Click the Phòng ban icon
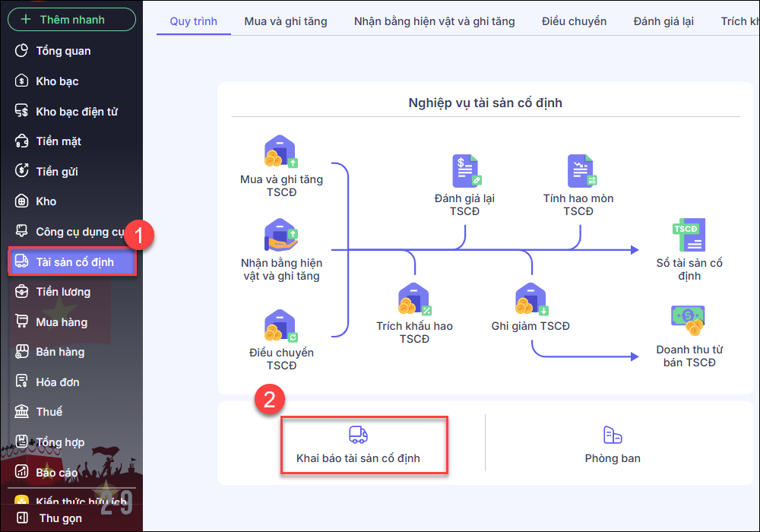This screenshot has width=760, height=532. tap(613, 435)
